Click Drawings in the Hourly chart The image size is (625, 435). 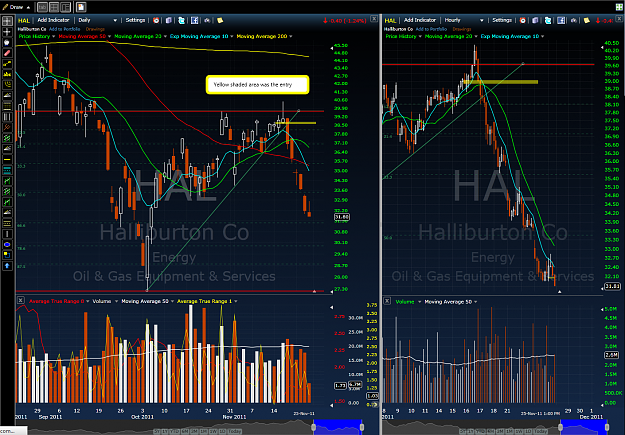point(462,29)
